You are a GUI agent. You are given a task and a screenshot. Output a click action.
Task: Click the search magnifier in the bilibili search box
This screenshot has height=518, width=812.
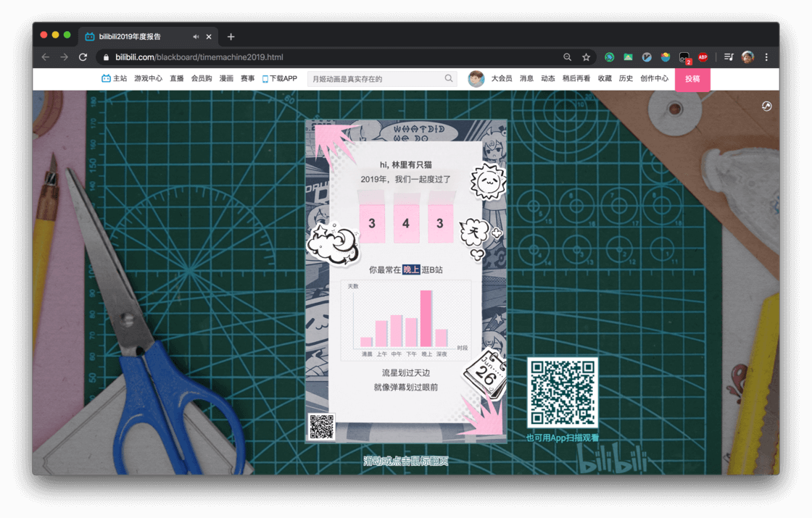pos(449,79)
